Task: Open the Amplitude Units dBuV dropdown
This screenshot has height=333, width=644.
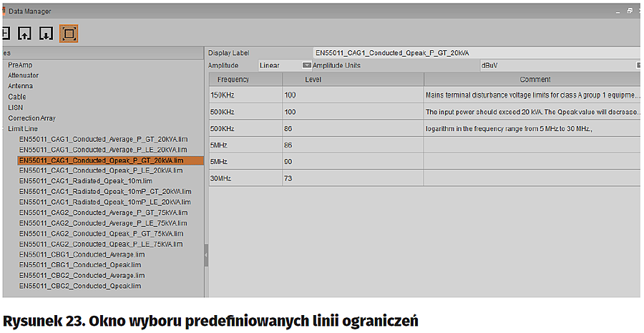Action: [638, 65]
